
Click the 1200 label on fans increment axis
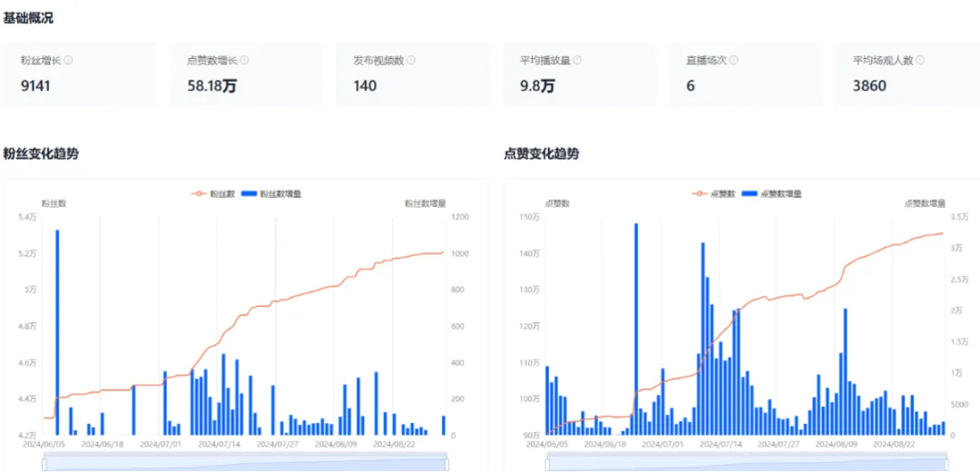point(459,217)
